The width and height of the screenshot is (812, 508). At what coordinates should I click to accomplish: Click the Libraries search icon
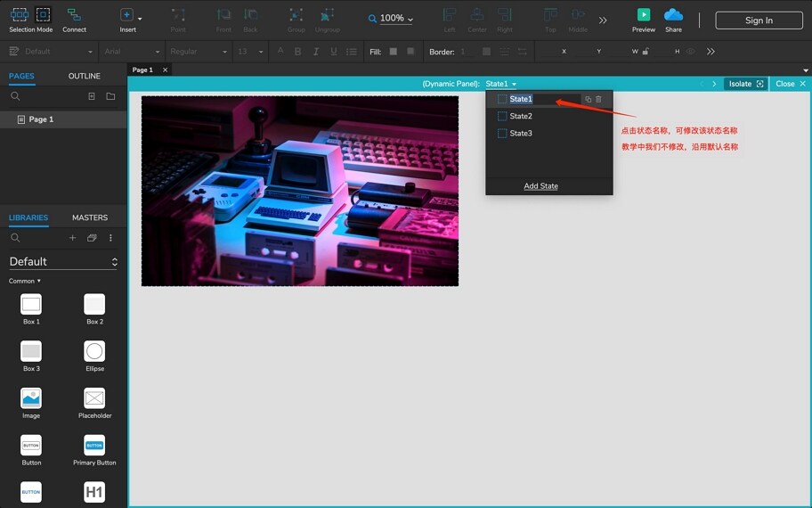[15, 238]
